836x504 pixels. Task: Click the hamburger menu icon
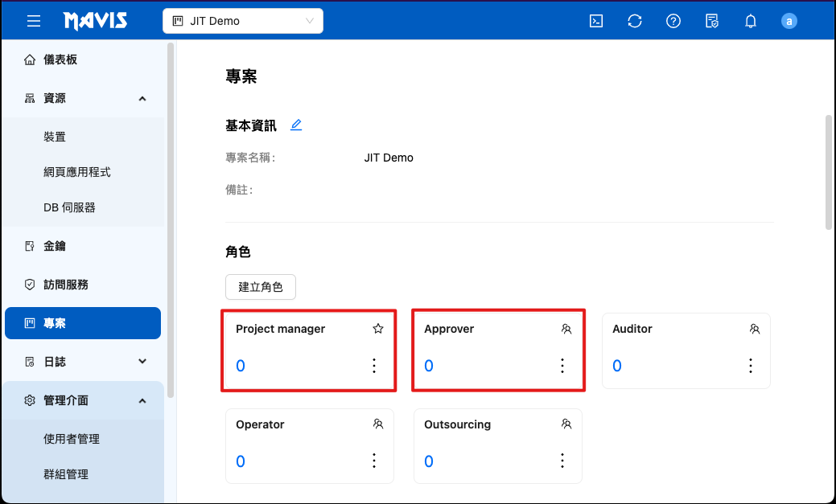(x=34, y=21)
